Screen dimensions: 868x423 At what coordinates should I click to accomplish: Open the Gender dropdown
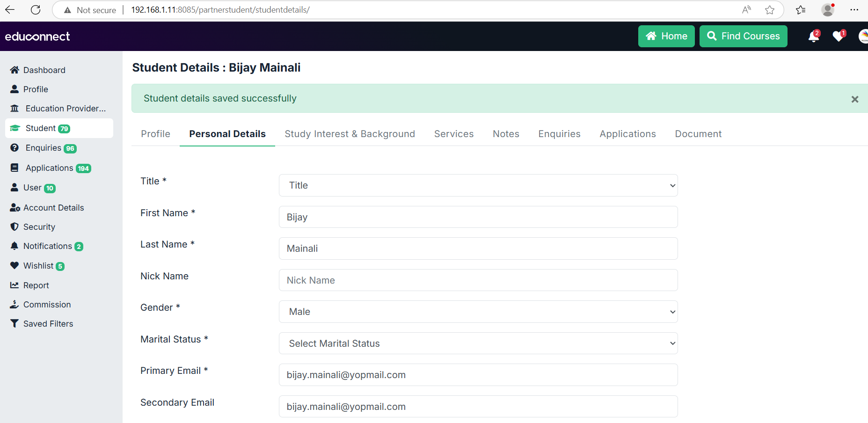click(x=478, y=312)
